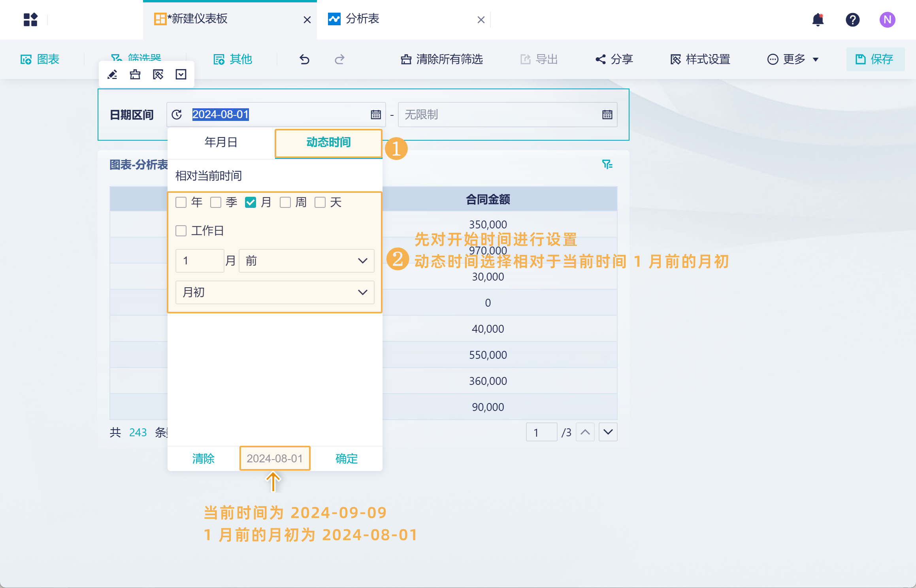Expand the 前 direction dropdown
This screenshot has width=916, height=588.
(306, 261)
